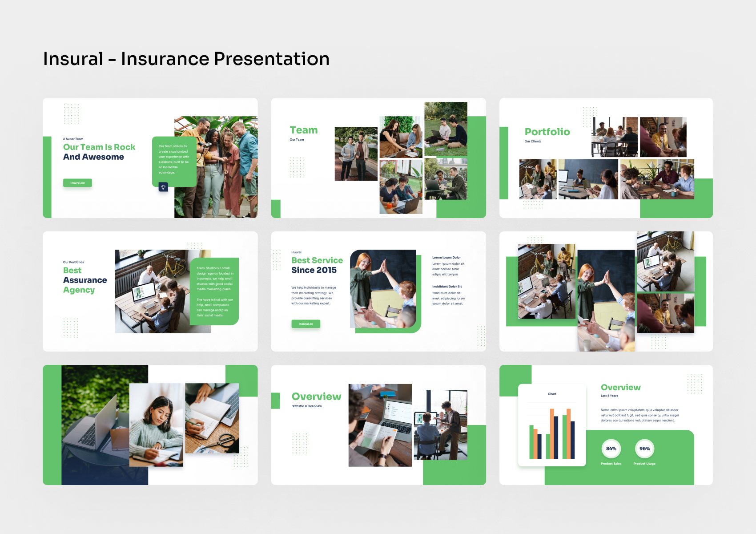Screen dimensions: 756x534
Task: Click the Our Team Is Rock heading
Action: (x=99, y=147)
